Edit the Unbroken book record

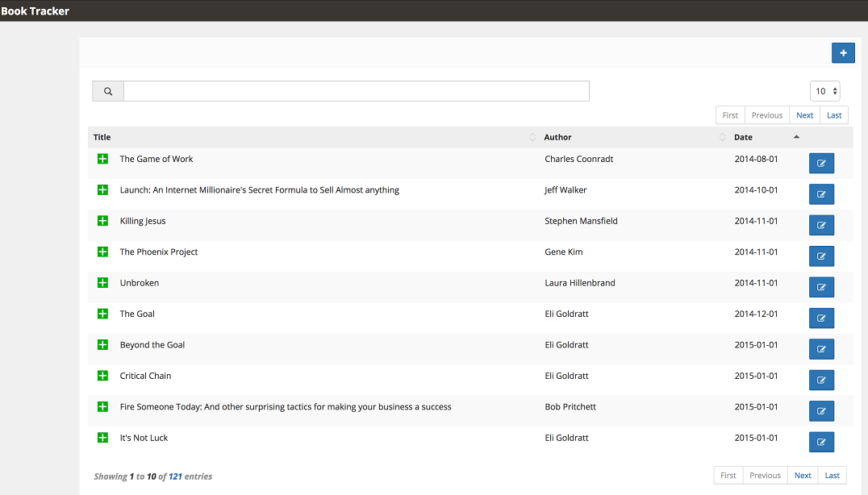pos(821,287)
